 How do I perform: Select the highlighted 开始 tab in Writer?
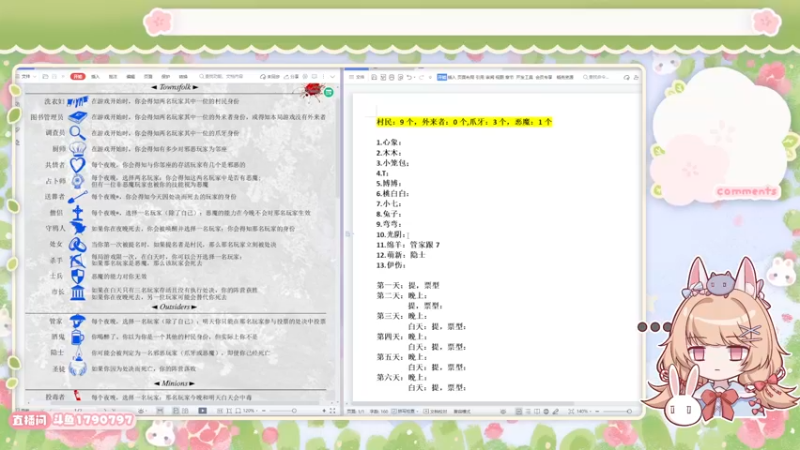442,77
